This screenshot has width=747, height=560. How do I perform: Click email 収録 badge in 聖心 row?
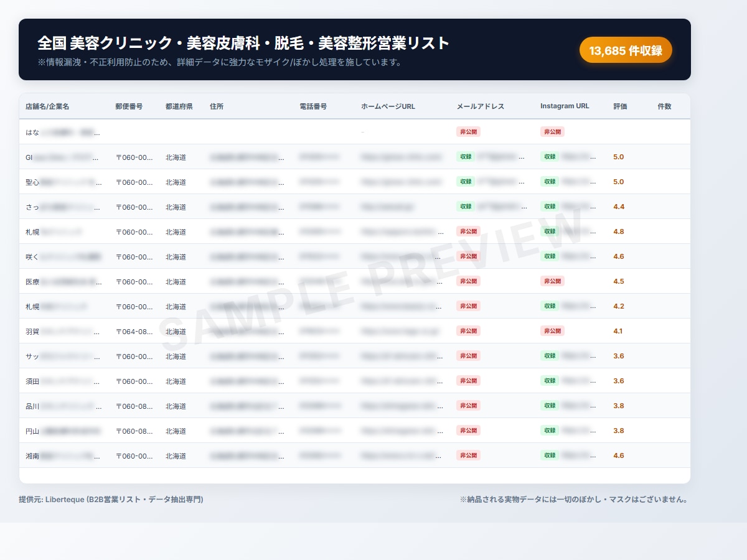click(466, 182)
